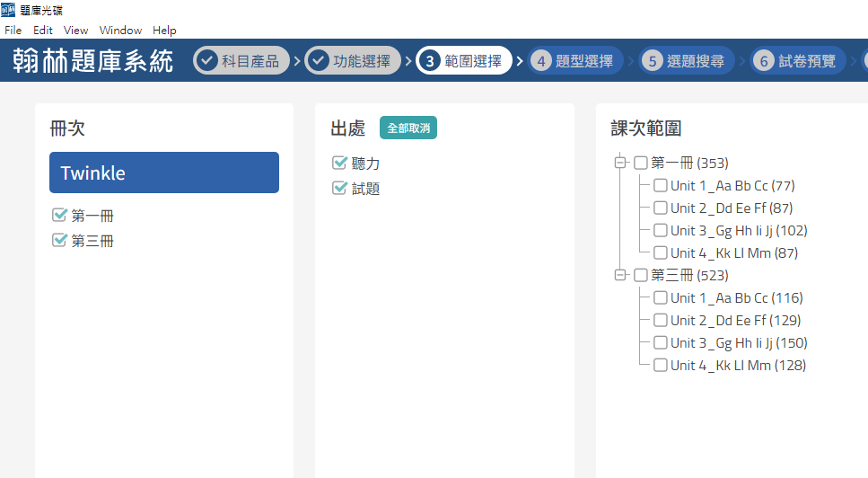Image resolution: width=868 pixels, height=478 pixels.
Task: Click the number 4 circle on 題型選擇
Action: (541, 60)
